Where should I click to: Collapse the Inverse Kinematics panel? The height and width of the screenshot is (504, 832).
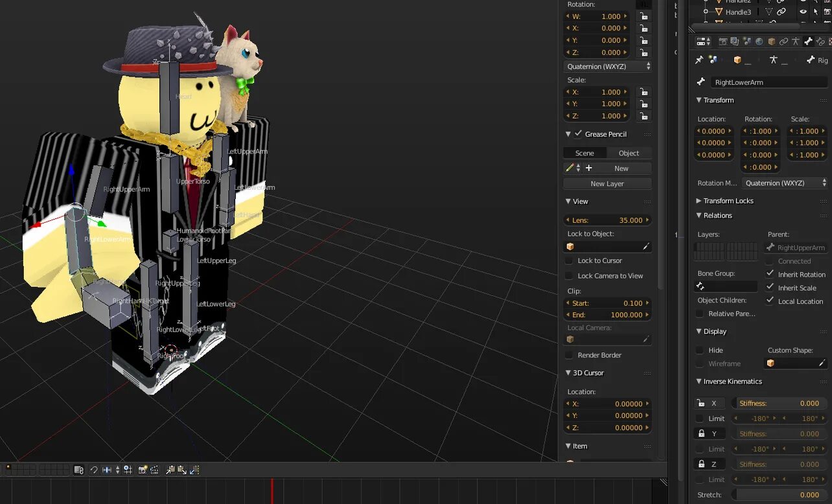[x=699, y=382]
